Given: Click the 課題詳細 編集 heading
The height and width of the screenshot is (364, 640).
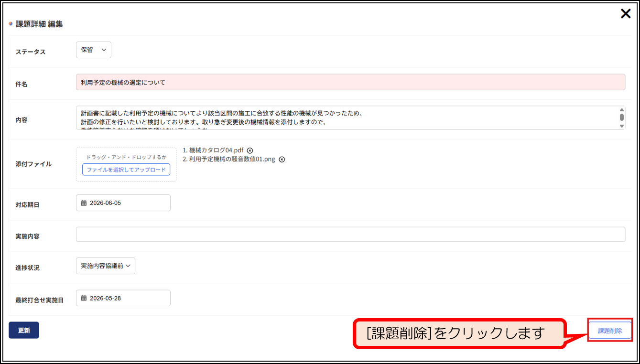Looking at the screenshot, I should (x=39, y=24).
